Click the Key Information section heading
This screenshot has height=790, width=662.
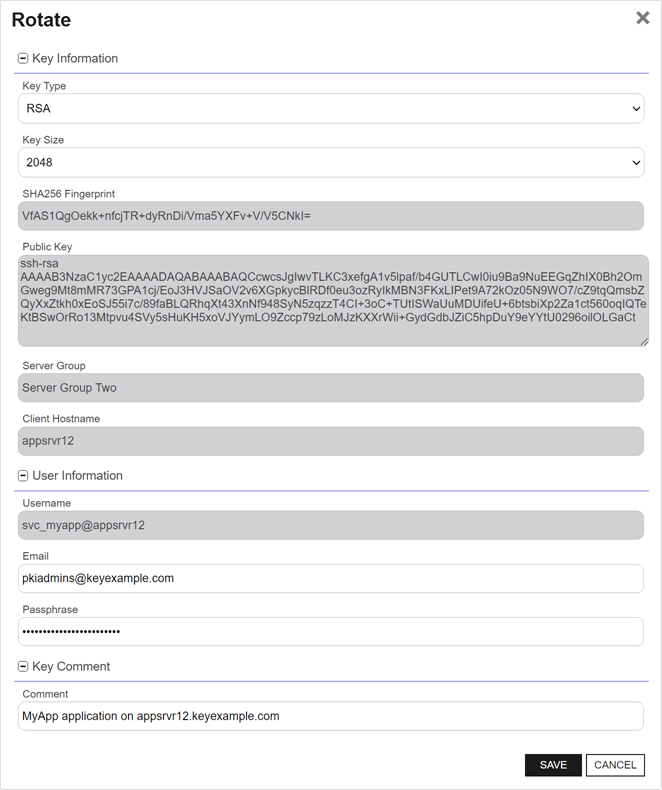coord(75,59)
